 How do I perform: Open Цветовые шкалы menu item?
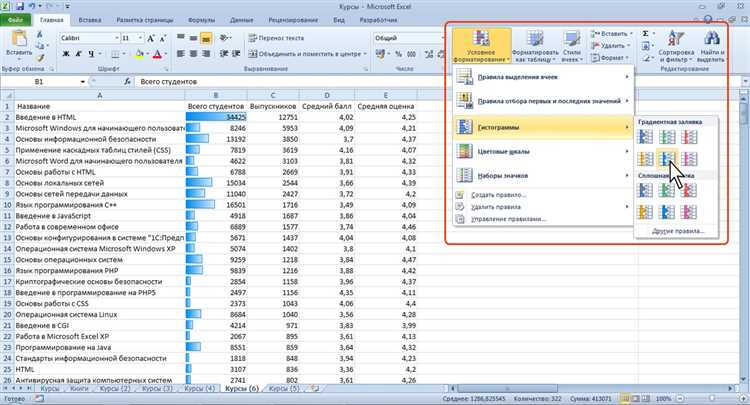click(x=543, y=152)
